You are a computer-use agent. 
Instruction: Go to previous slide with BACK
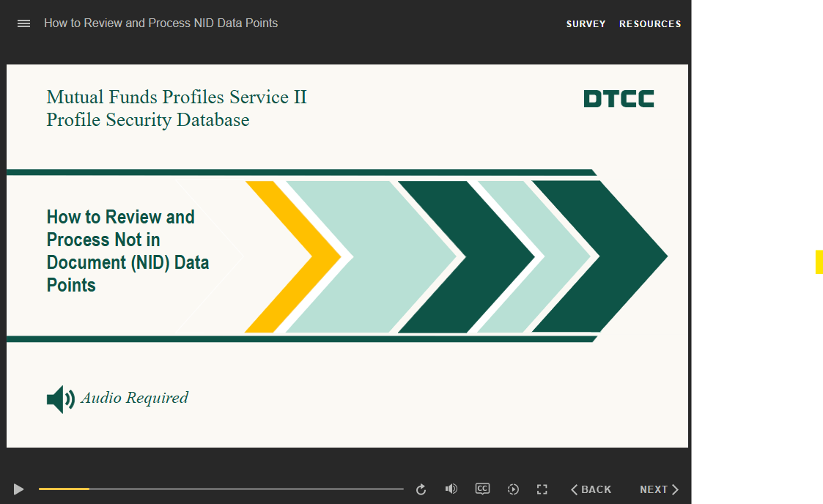(x=591, y=489)
